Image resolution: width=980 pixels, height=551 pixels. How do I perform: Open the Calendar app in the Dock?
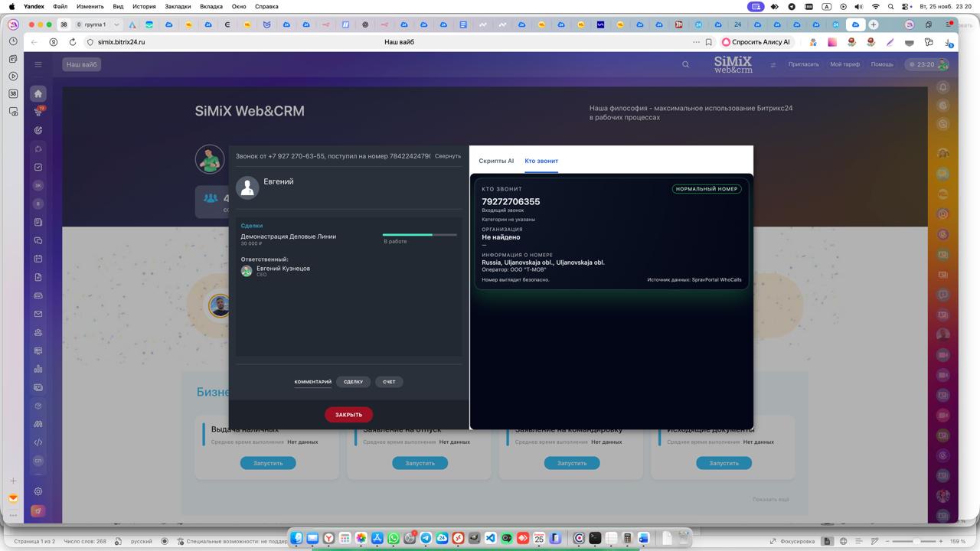click(x=539, y=538)
